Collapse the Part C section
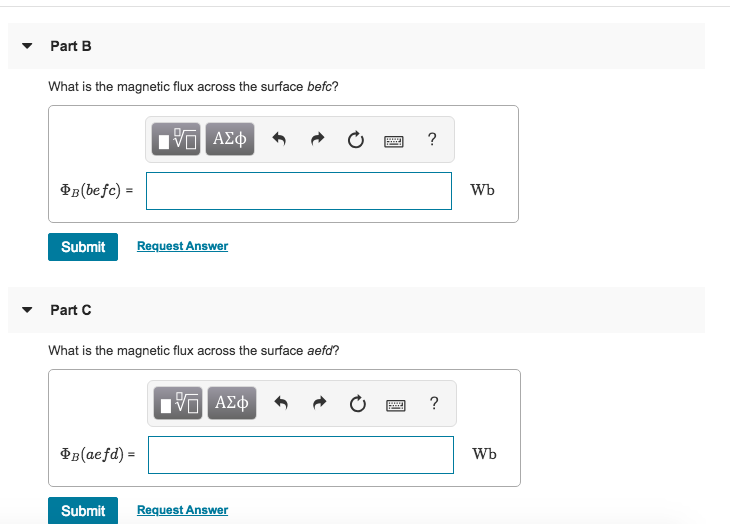737x524 pixels. 27,310
